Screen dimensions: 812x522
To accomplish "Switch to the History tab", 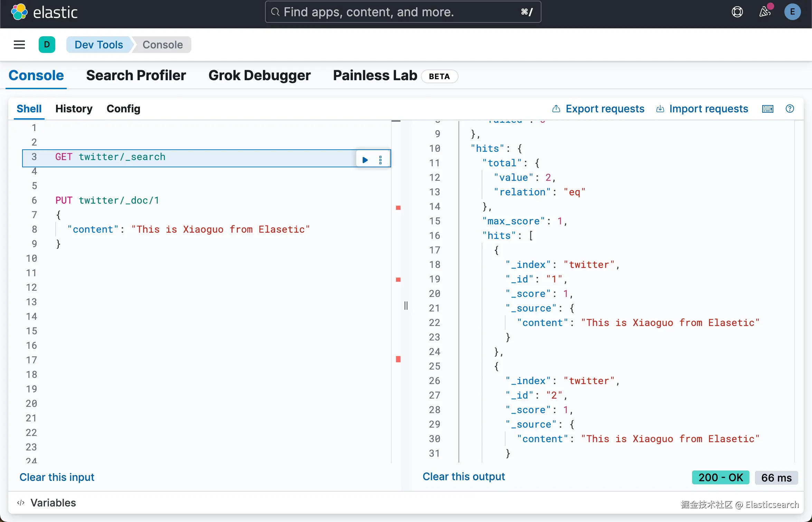I will tap(74, 109).
